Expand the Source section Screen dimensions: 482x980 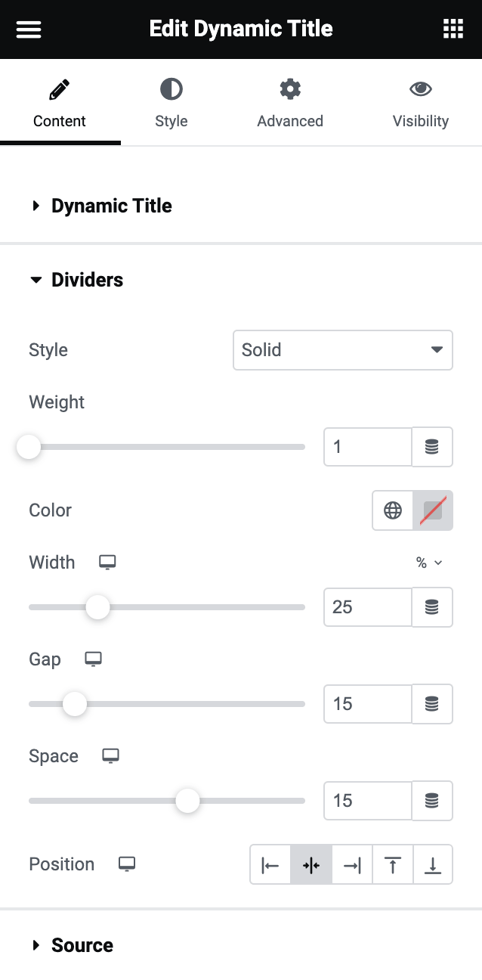click(x=82, y=945)
